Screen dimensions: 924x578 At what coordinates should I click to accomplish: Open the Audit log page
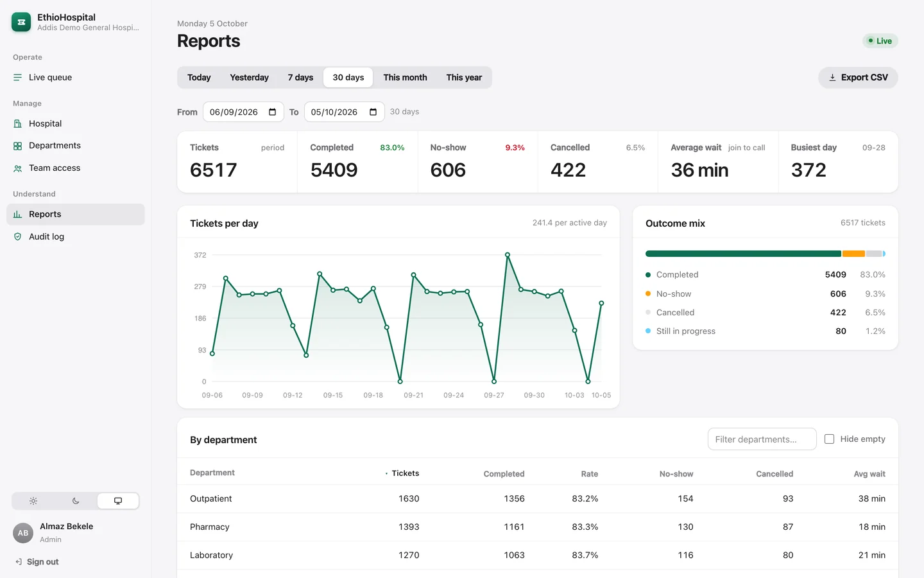[x=76, y=236]
